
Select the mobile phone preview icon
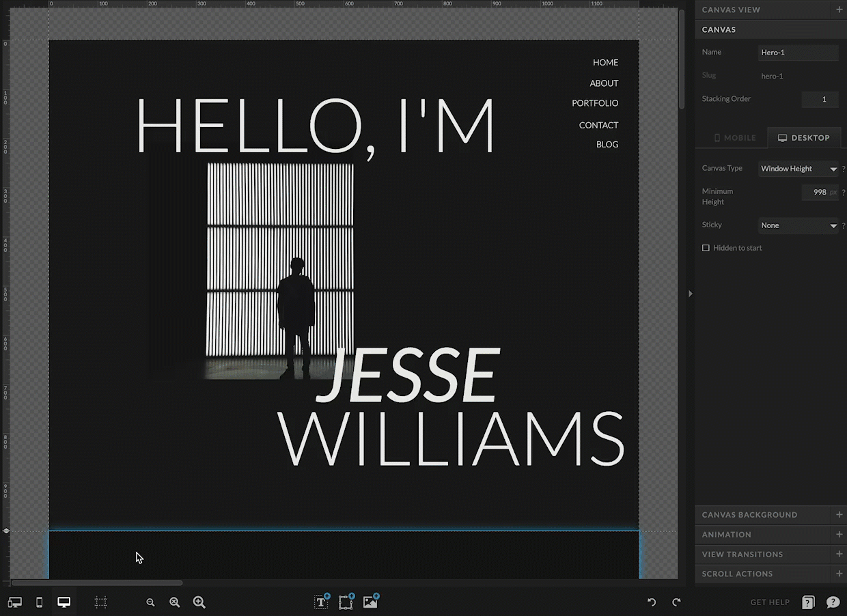[40, 602]
